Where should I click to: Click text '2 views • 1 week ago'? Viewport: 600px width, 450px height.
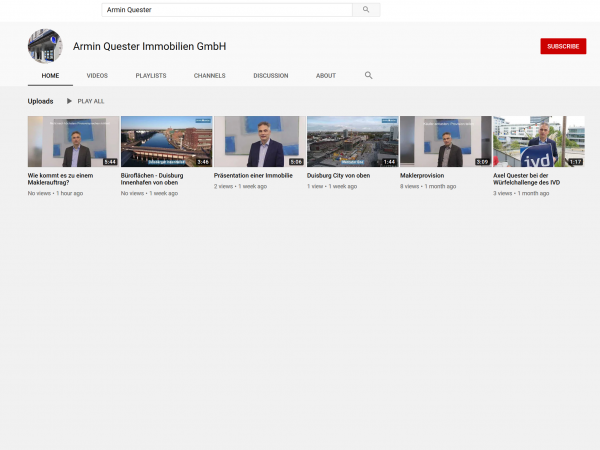click(x=240, y=186)
